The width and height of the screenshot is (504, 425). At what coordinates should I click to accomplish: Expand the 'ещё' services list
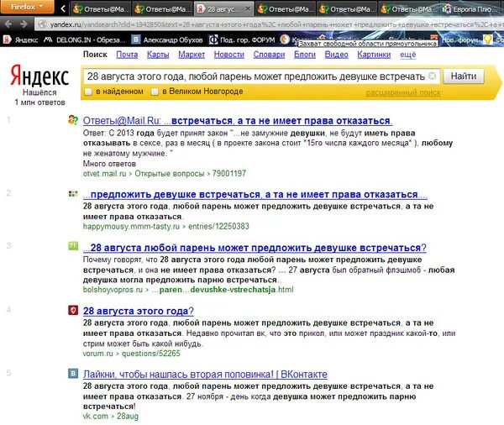pyautogui.click(x=408, y=55)
